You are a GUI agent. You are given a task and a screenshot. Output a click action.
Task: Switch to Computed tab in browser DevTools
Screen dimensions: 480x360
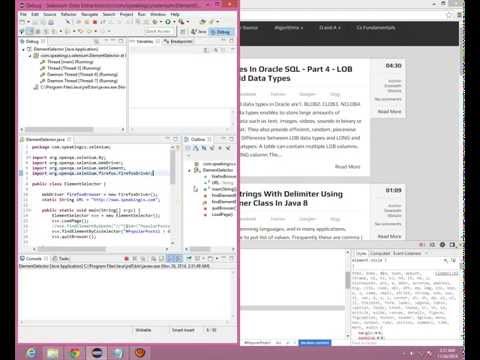[380, 253]
